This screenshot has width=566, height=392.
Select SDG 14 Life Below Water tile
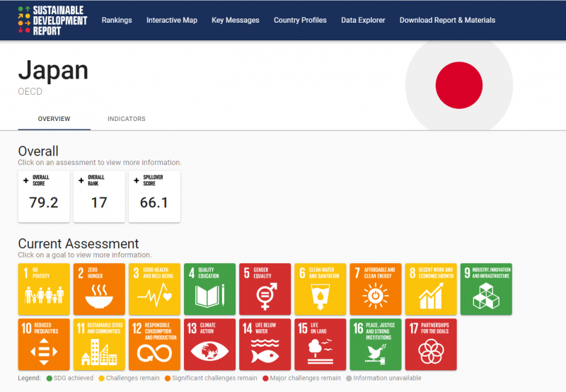[x=265, y=345]
